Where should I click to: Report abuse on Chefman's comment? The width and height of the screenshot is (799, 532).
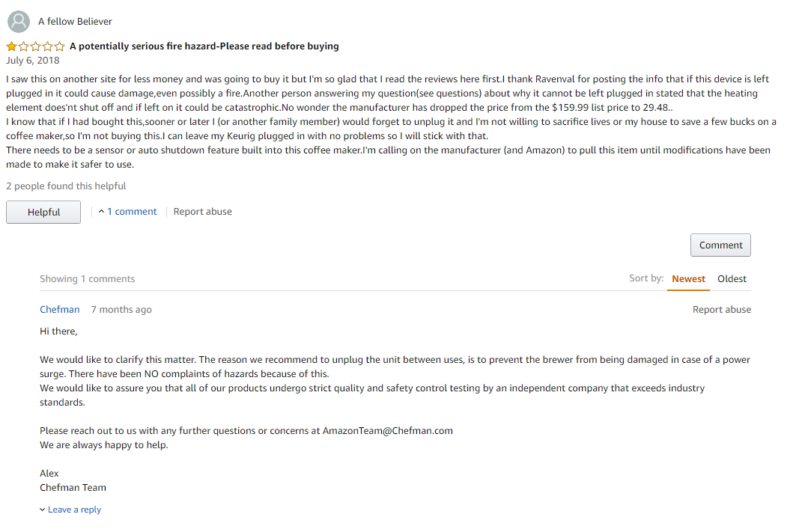click(x=722, y=310)
